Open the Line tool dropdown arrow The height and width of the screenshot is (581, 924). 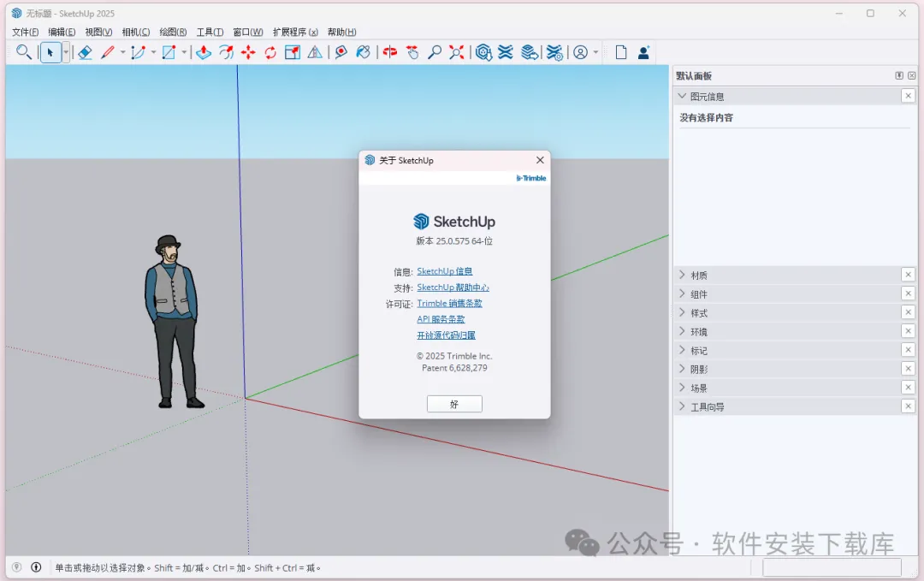[x=122, y=52]
